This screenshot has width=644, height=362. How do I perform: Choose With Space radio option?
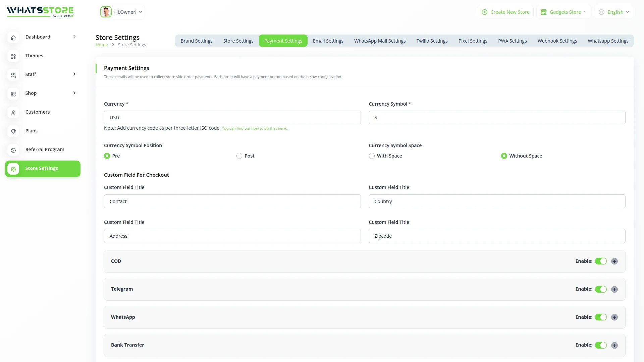372,156
